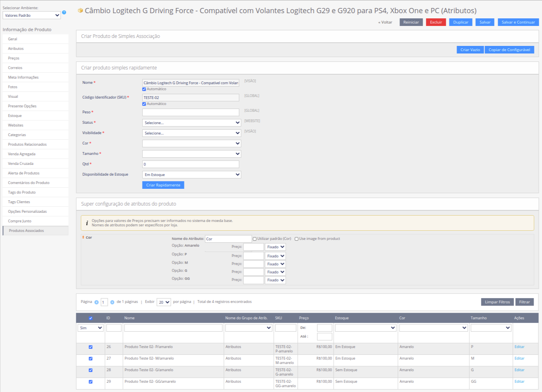542x392 pixels.
Task: Open Nome do Grupo de Atrib. filter dropdown
Action: click(249, 328)
